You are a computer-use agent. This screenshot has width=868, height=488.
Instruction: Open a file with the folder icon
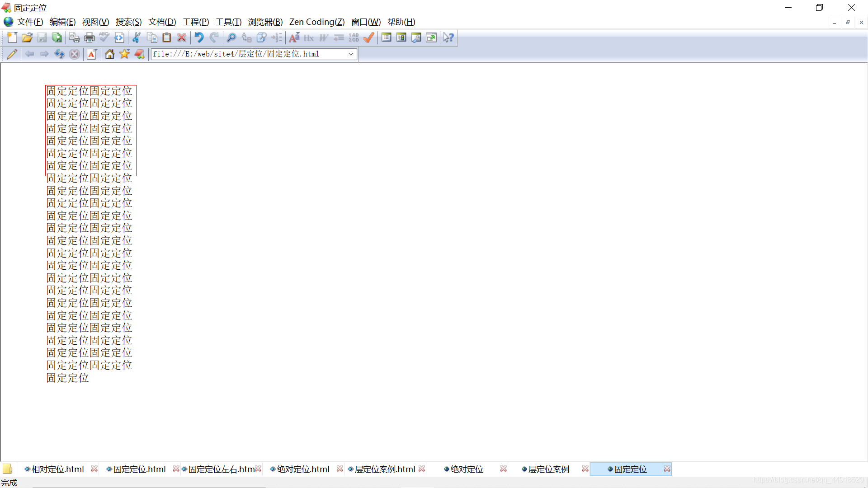27,38
